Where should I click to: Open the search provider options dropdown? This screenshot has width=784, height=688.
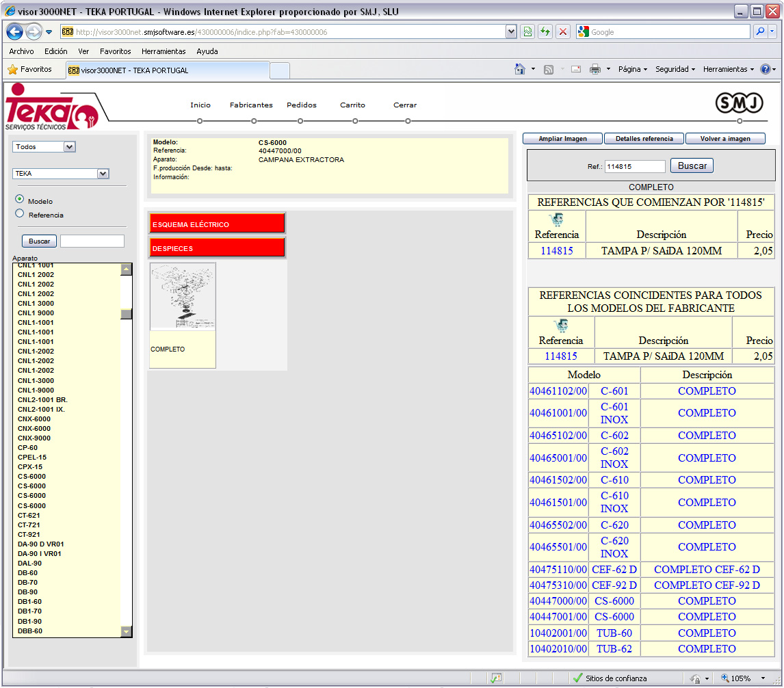coord(772,31)
